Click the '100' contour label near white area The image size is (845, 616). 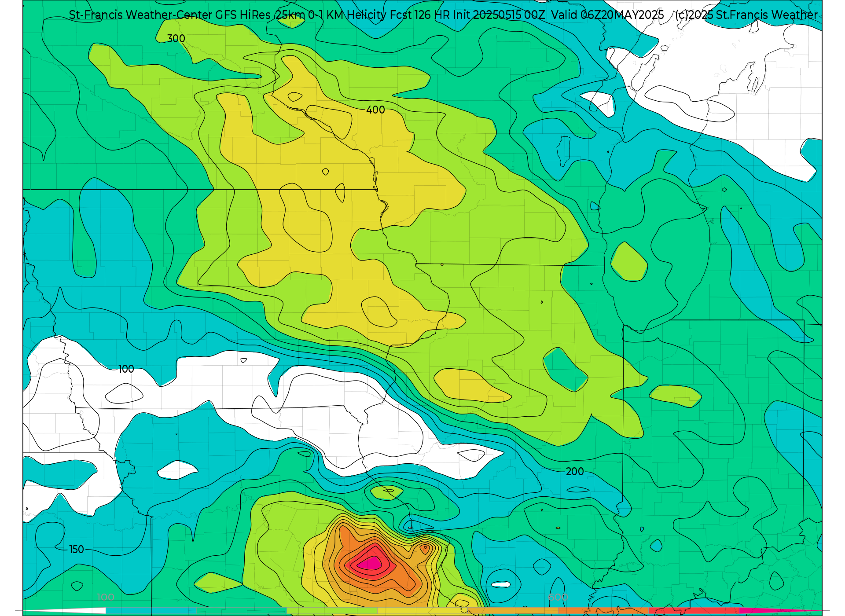coord(126,369)
